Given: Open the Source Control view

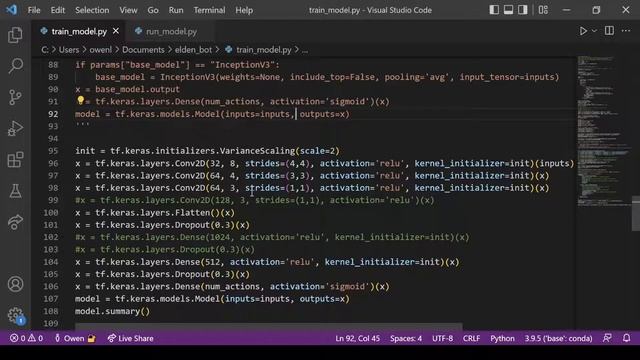Looking at the screenshot, I should click(15, 97).
